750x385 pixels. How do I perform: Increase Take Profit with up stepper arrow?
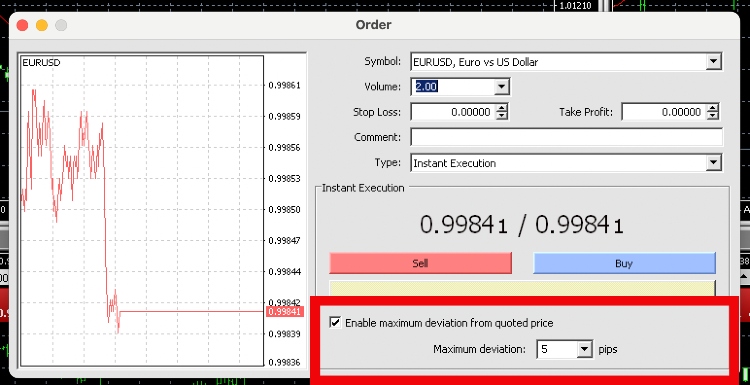click(x=713, y=109)
